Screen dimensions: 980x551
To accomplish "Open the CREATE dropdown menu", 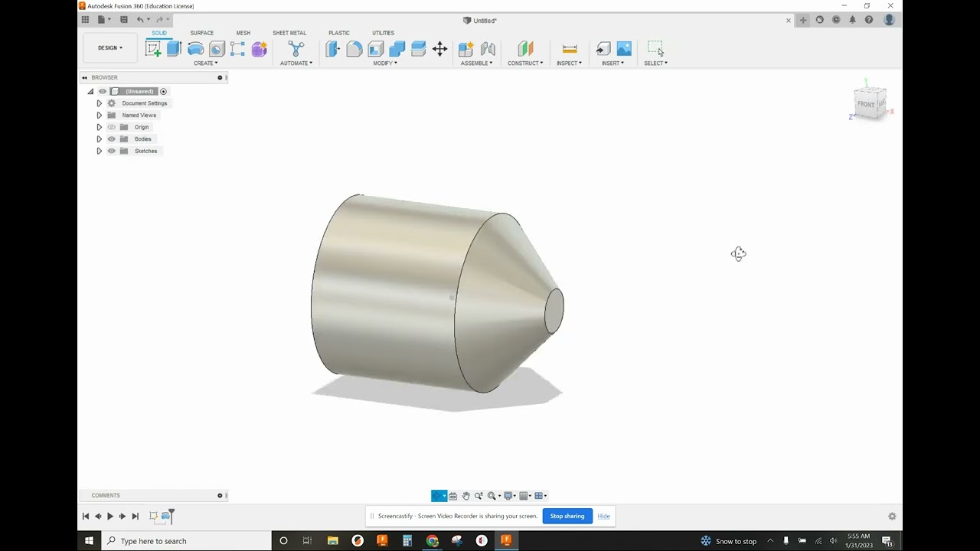I will [x=205, y=64].
